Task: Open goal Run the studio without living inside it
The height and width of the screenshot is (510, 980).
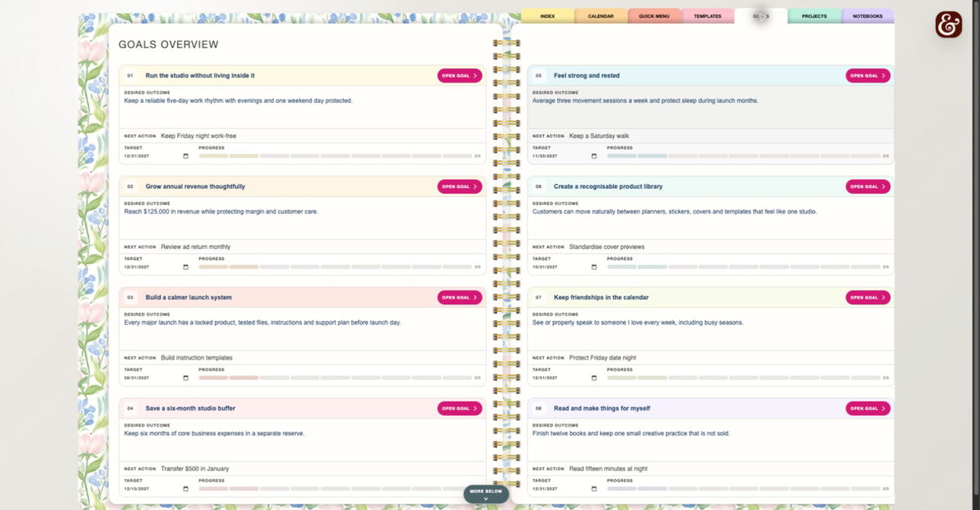Action: pos(460,75)
